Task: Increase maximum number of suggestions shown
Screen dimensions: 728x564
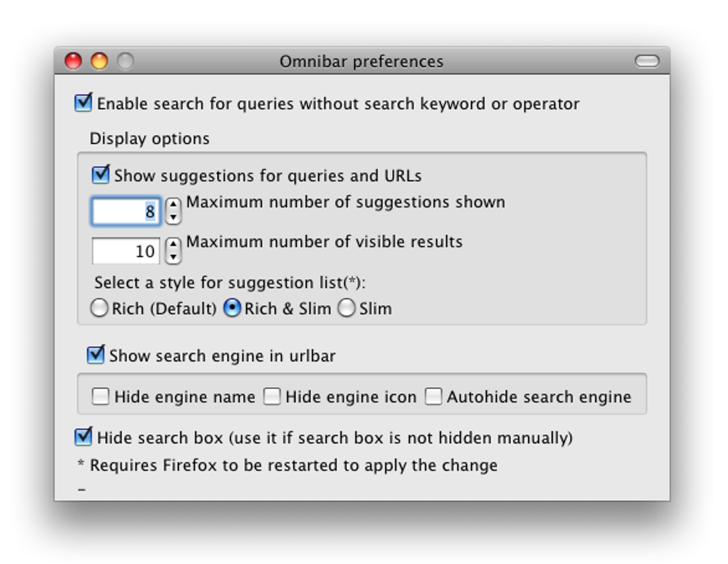Action: tap(172, 203)
